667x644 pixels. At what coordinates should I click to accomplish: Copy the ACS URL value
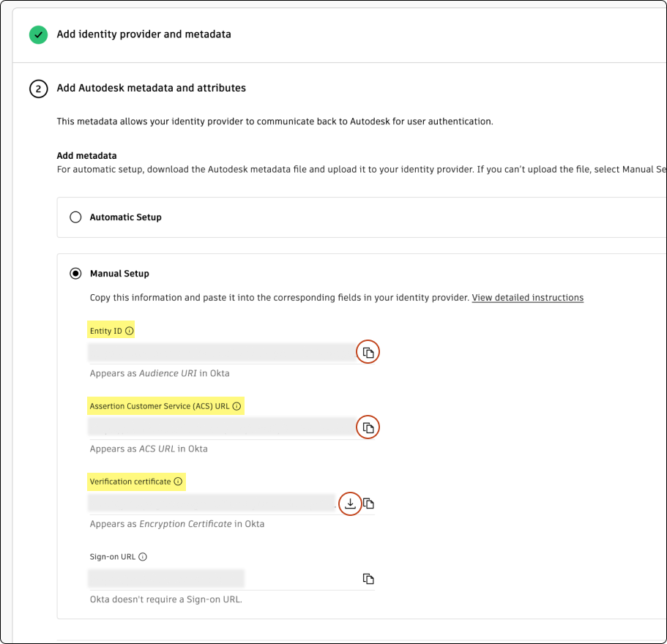point(368,427)
